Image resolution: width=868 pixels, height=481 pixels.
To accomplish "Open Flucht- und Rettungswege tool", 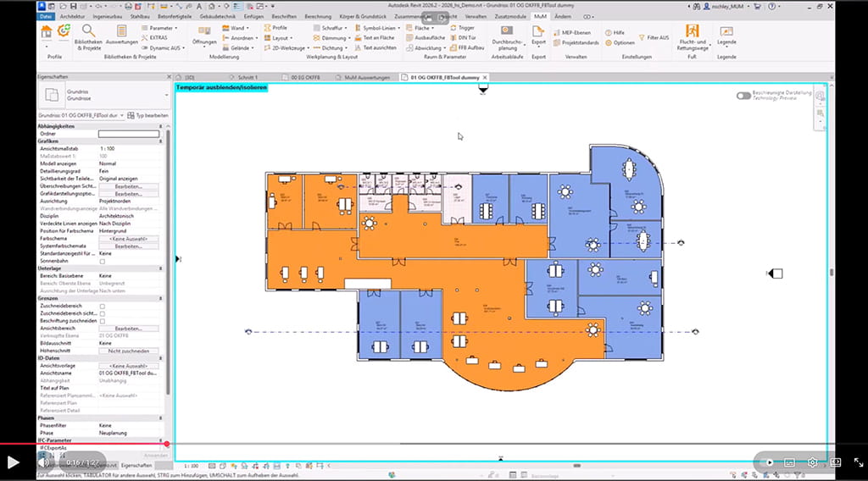I will pyautogui.click(x=692, y=37).
